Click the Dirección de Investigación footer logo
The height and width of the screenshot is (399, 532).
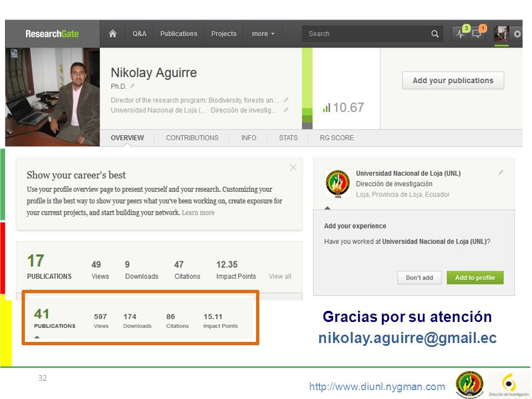click(509, 384)
